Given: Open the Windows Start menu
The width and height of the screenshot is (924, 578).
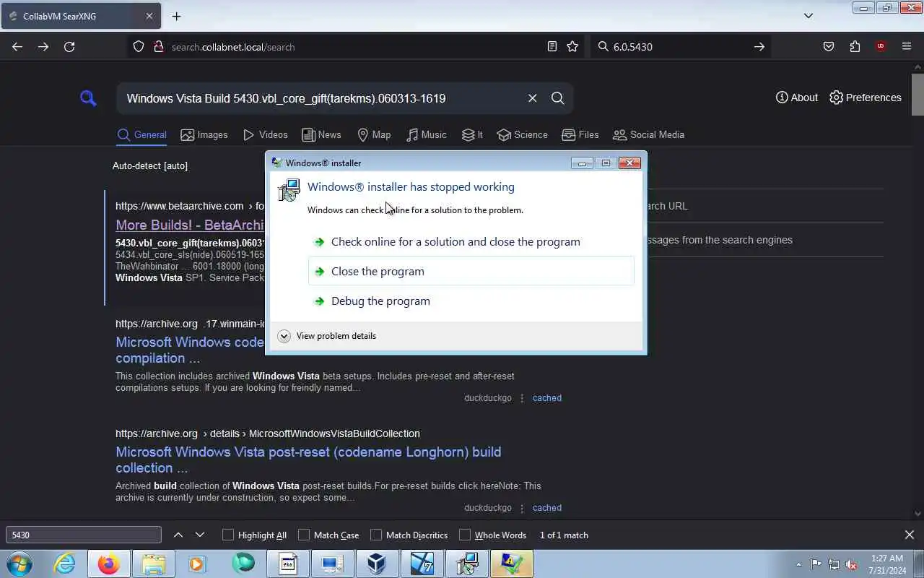Looking at the screenshot, I should pyautogui.click(x=19, y=564).
